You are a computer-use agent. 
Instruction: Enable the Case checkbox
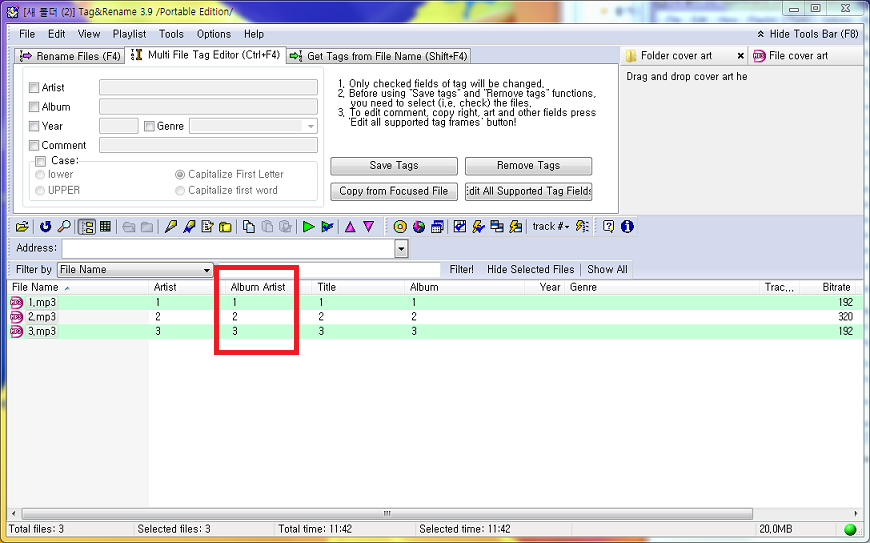[41, 161]
